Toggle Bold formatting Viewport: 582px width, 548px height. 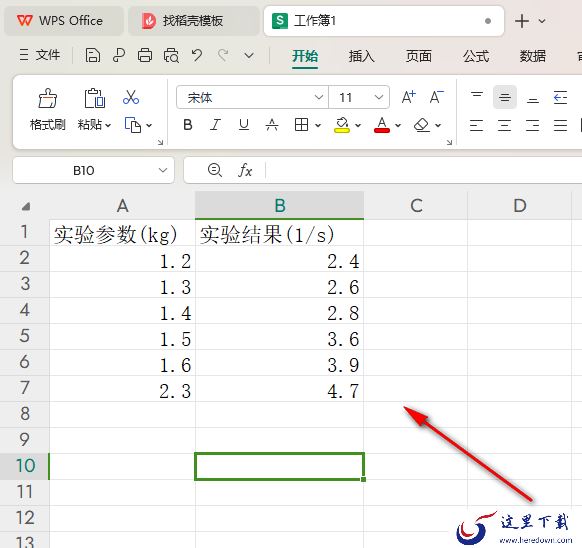click(x=188, y=125)
